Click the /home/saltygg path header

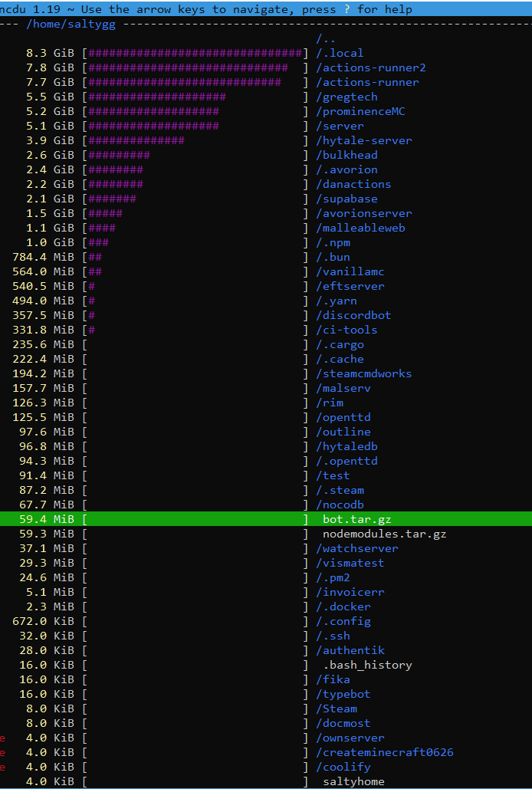(71, 25)
